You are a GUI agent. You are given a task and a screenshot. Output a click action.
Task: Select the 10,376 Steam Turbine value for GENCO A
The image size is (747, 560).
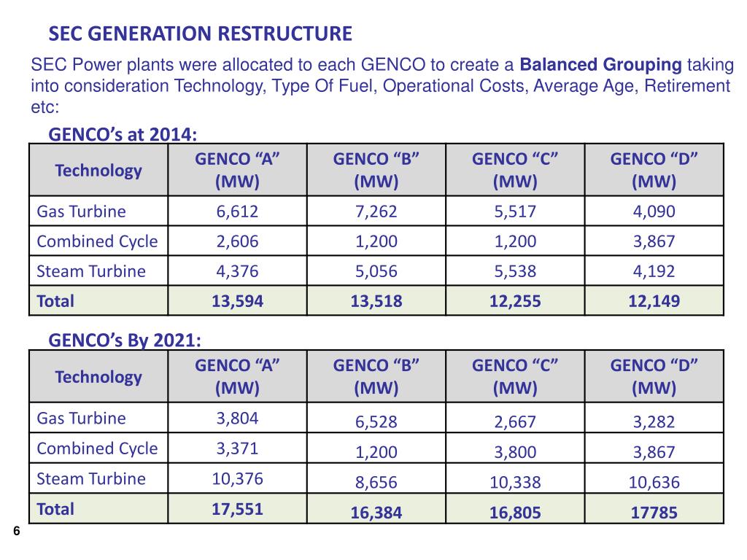(x=237, y=478)
